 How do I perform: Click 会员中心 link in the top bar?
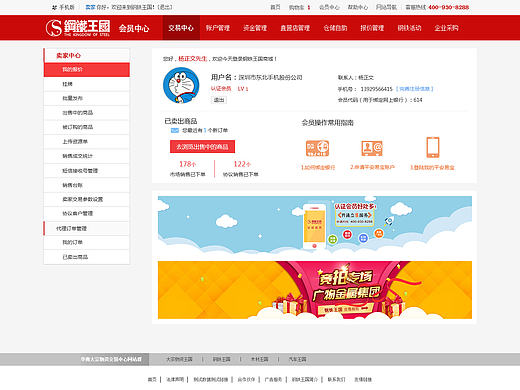(329, 7)
